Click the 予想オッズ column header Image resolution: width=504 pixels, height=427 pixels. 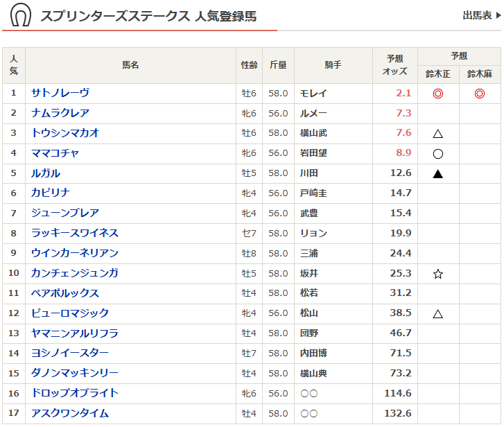click(x=395, y=65)
